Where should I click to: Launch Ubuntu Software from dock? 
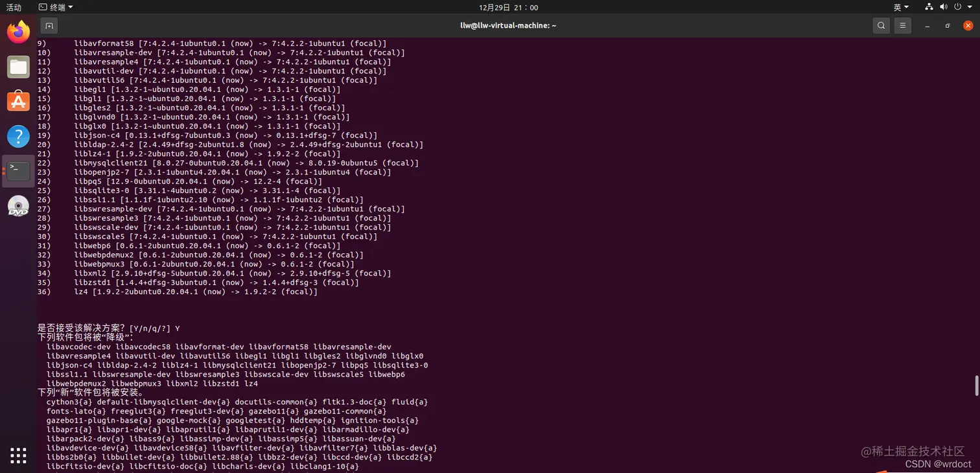point(18,101)
